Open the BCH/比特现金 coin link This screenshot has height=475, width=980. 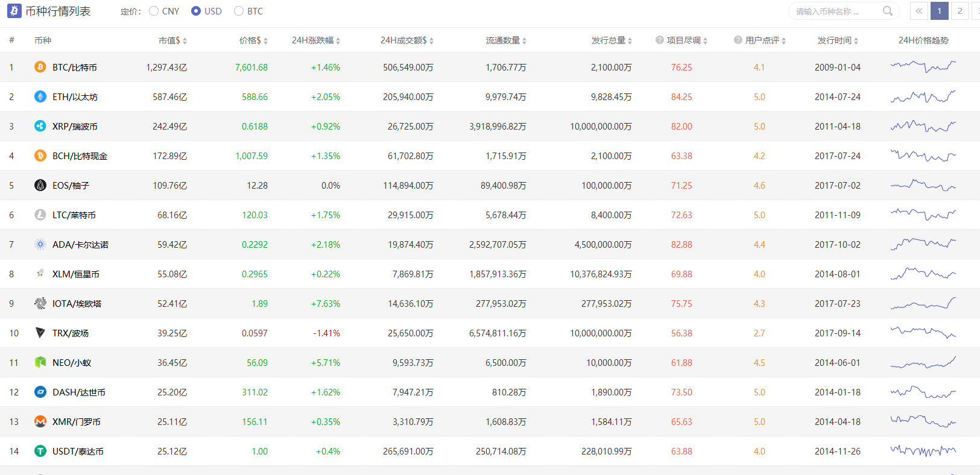pos(80,156)
